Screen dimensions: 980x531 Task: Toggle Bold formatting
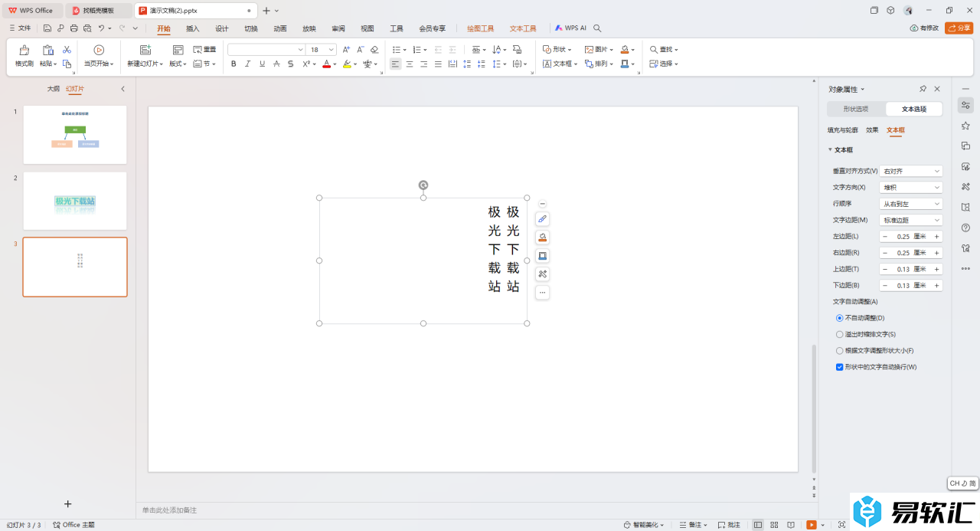(234, 64)
